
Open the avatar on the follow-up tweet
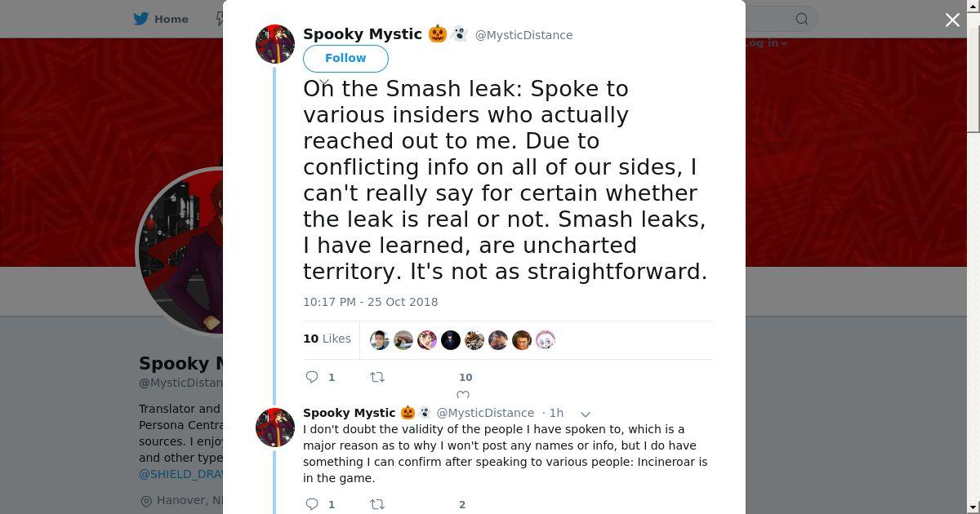(x=275, y=428)
